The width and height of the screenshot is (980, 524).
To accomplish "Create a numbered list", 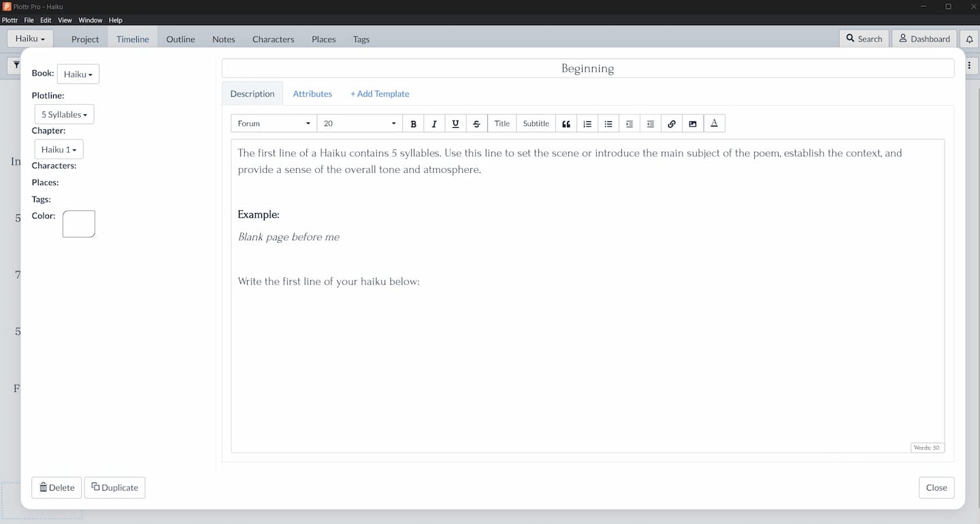I will point(587,124).
